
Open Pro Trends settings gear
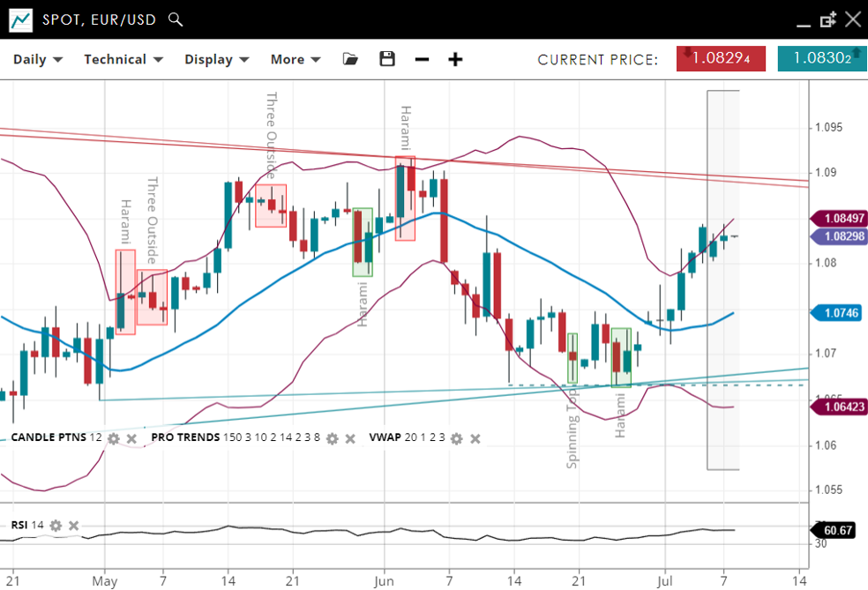(x=332, y=438)
